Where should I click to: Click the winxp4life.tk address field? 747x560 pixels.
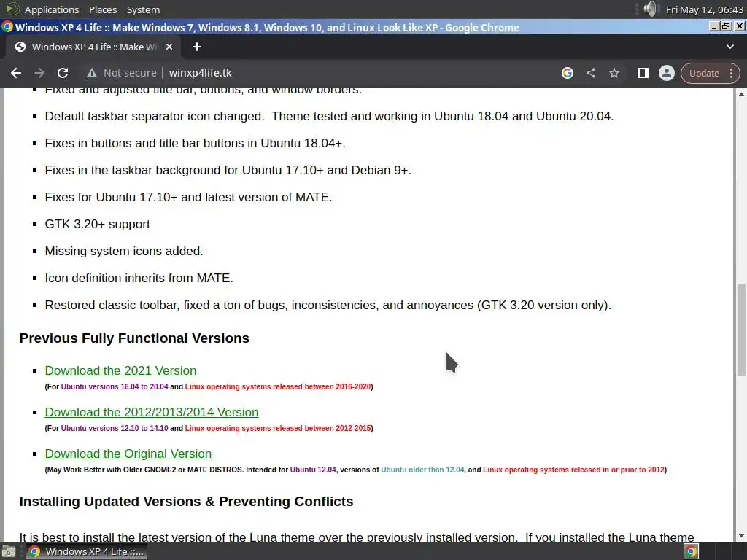pyautogui.click(x=200, y=73)
